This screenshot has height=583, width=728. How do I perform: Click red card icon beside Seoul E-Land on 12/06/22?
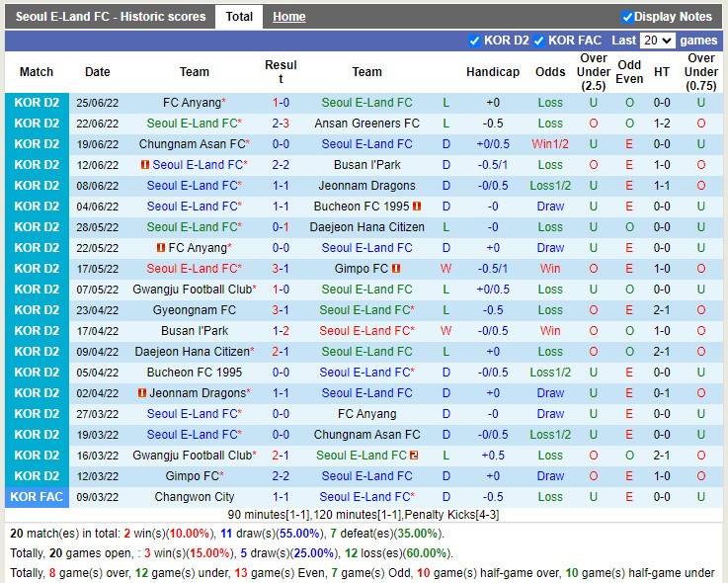coord(145,165)
